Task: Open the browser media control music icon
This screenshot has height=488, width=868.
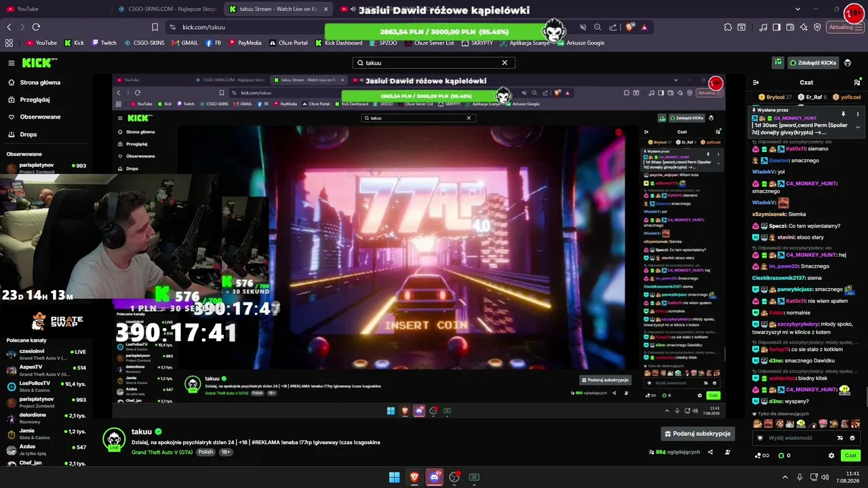Action: pos(764,27)
